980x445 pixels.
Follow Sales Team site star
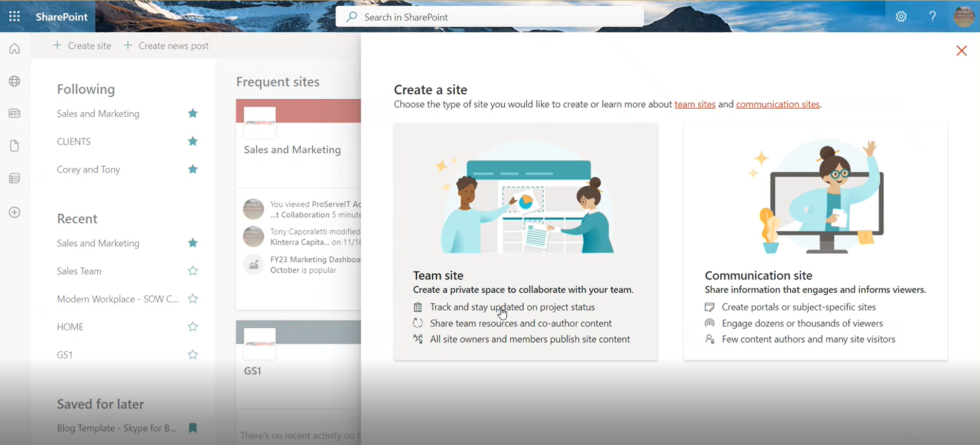pos(193,271)
